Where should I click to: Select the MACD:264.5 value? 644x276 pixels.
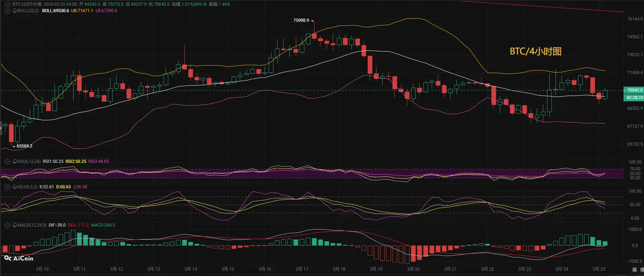[x=103, y=225]
